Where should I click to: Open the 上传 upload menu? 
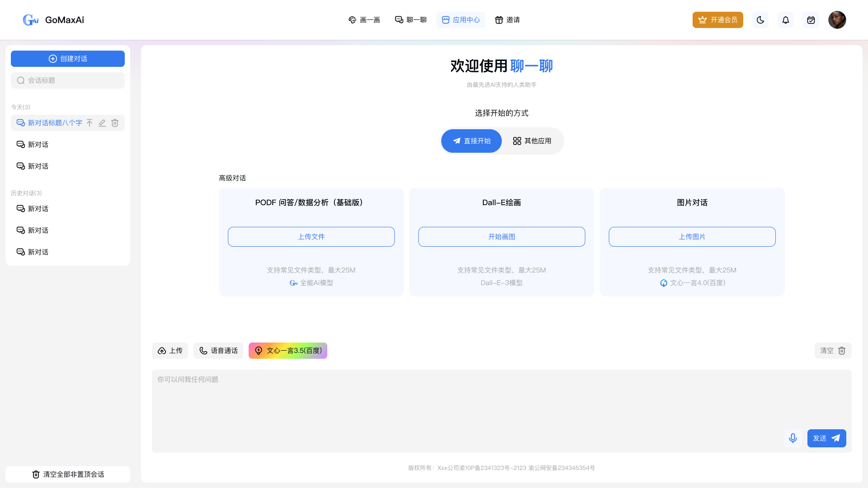click(170, 351)
